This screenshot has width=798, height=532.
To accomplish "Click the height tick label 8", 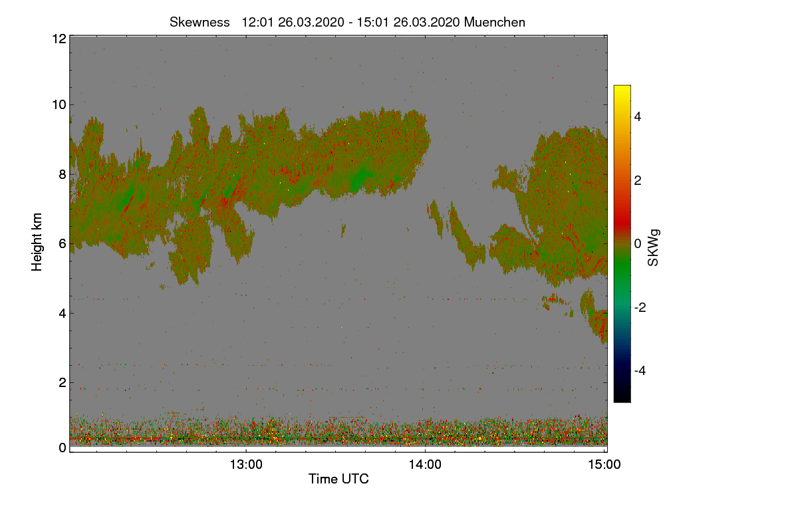I will pos(63,174).
